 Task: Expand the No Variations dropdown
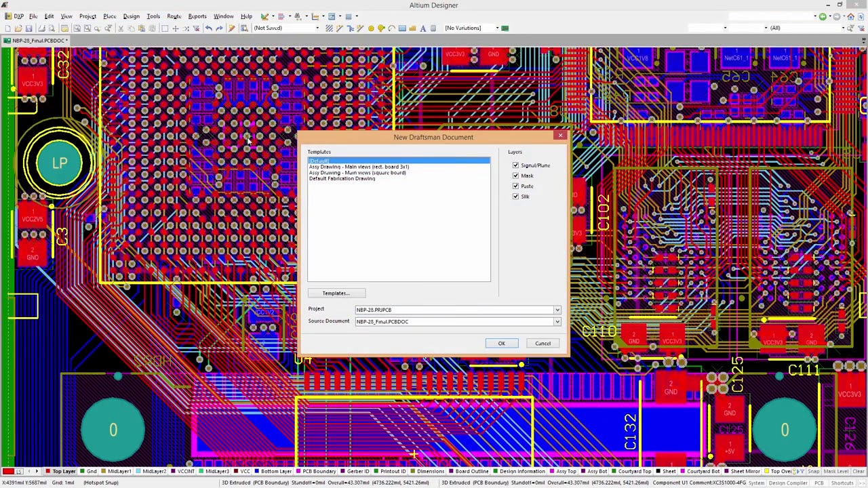click(497, 28)
